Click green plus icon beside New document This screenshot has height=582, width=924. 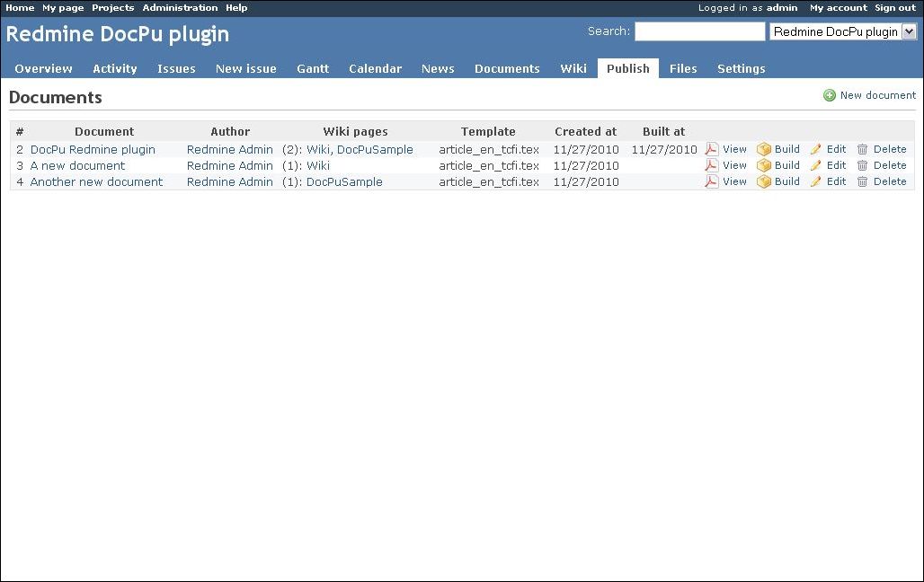829,95
